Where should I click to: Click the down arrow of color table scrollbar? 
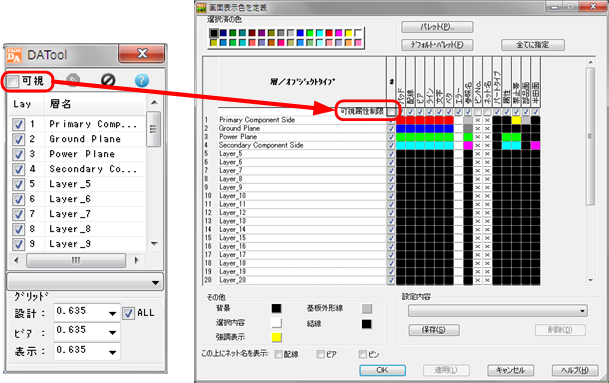pyautogui.click(x=590, y=280)
